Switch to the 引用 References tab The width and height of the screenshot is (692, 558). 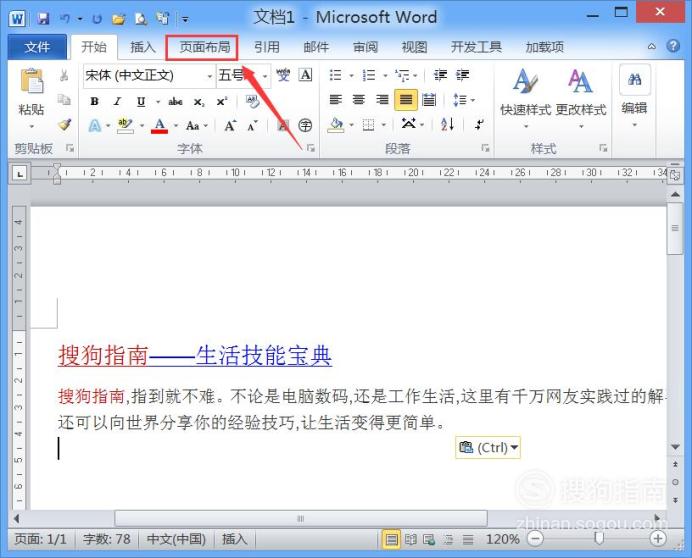267,47
